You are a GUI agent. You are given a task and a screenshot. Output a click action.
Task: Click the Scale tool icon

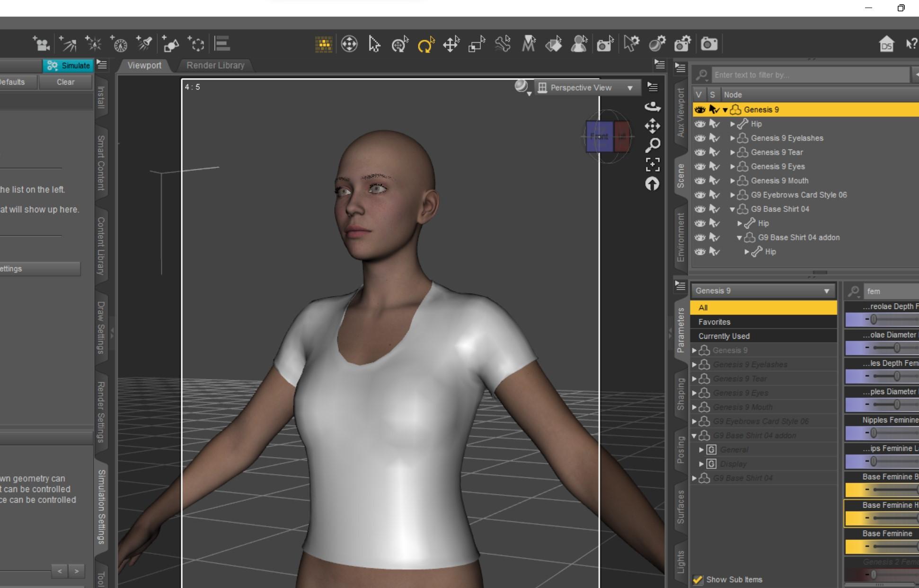(477, 44)
